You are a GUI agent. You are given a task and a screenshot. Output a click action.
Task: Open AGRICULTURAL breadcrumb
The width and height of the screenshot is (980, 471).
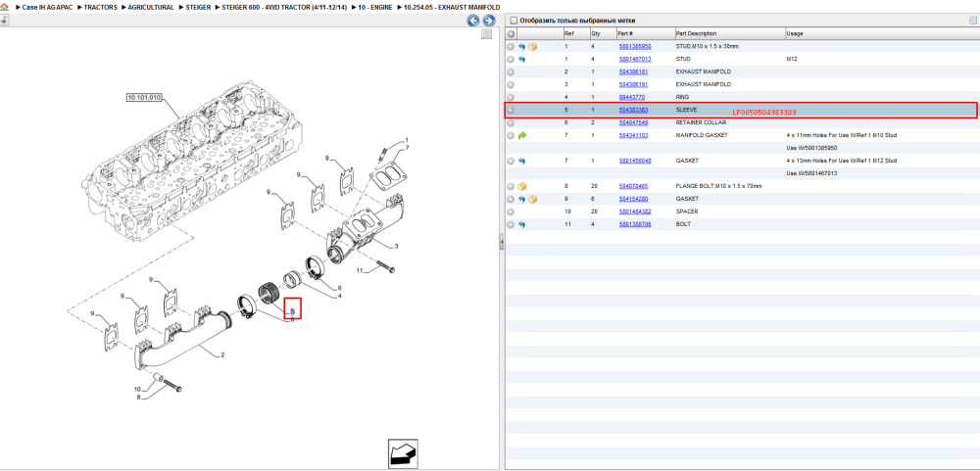point(151,7)
